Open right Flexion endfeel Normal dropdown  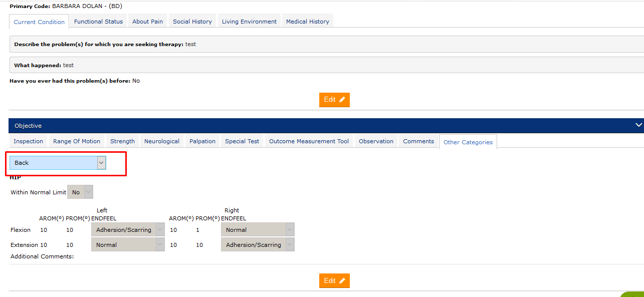(257, 230)
